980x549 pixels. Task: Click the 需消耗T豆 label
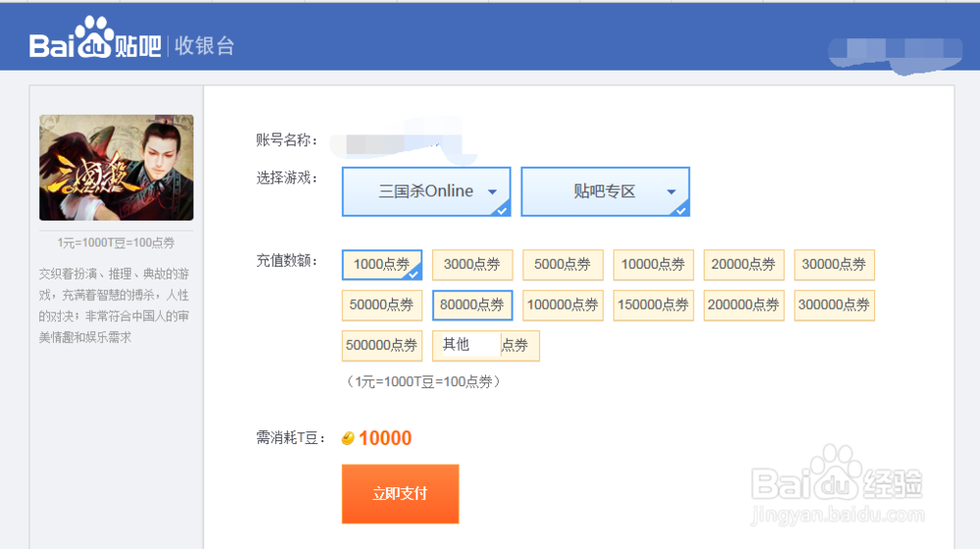tap(291, 438)
